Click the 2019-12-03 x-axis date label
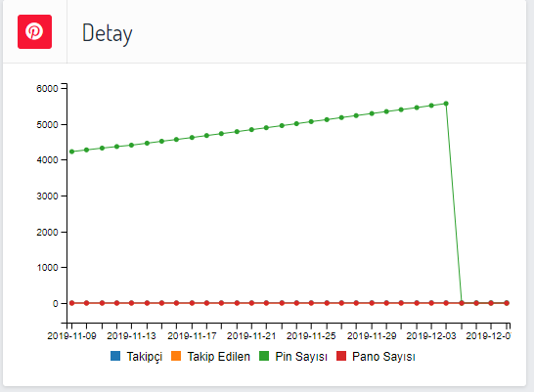The height and width of the screenshot is (392, 534). click(431, 336)
